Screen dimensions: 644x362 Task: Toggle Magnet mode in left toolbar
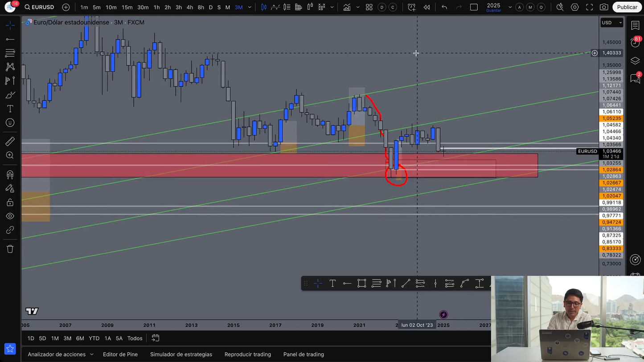coord(10,175)
